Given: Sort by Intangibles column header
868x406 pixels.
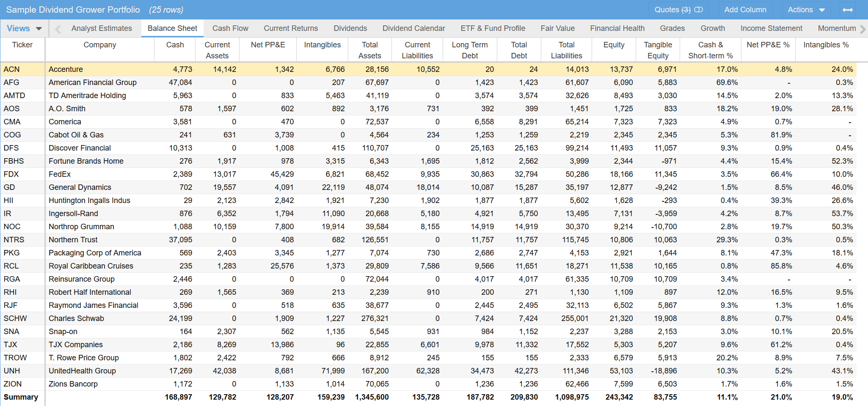Looking at the screenshot, I should [x=322, y=45].
